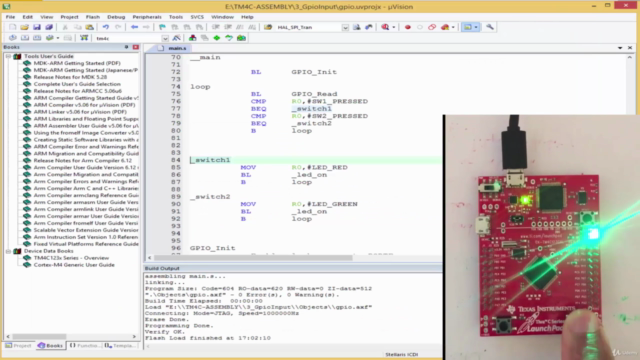Screen dimensions: 640x360
Task: Open ARM Linker v5.06 for µVision (PDF)
Action: click(x=80, y=112)
